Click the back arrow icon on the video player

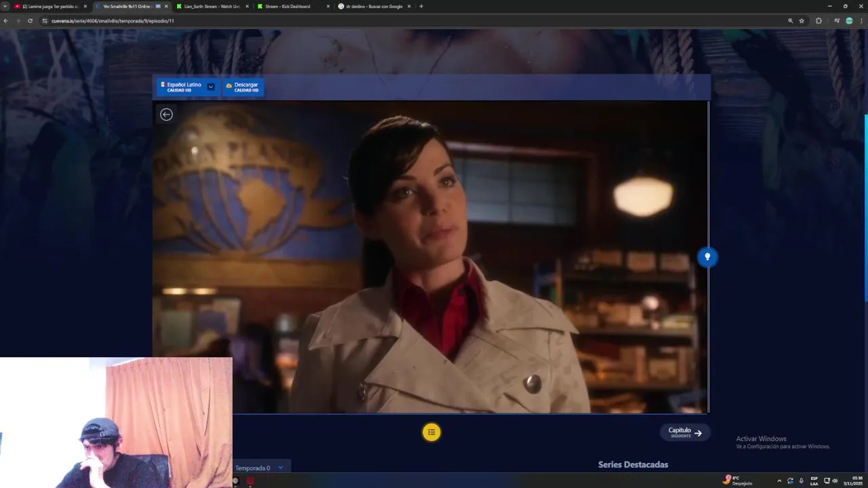166,115
